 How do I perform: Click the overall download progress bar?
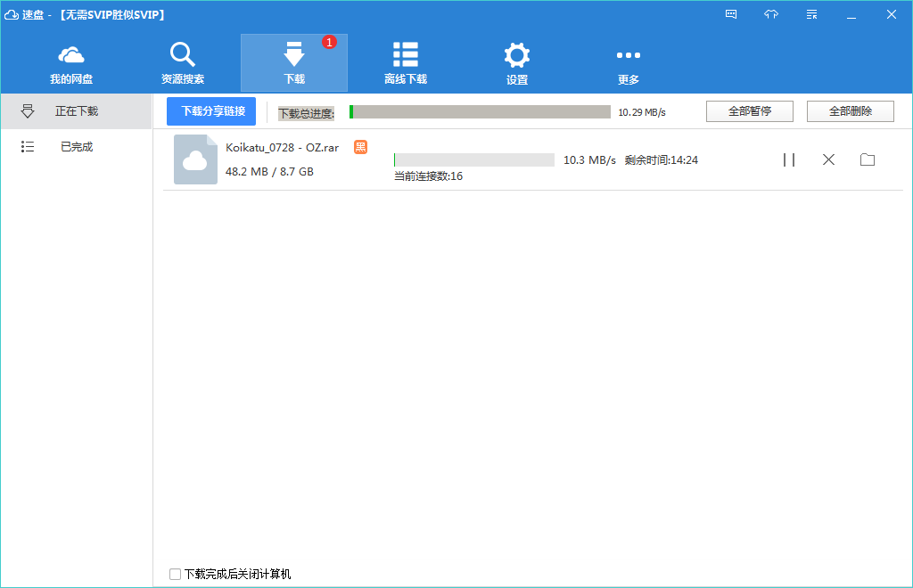point(480,111)
